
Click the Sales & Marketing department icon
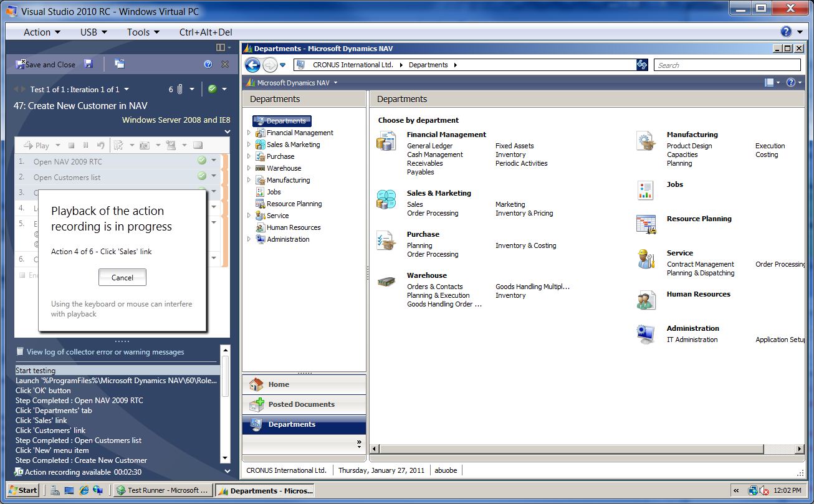click(x=386, y=199)
